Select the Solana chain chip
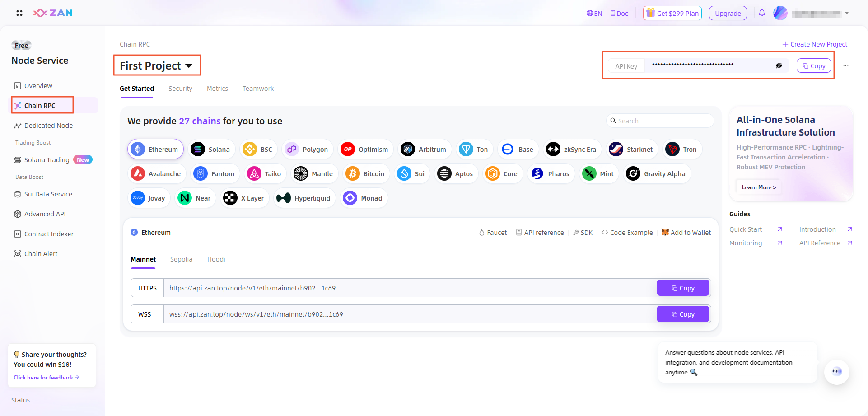This screenshot has height=416, width=868. pos(211,150)
